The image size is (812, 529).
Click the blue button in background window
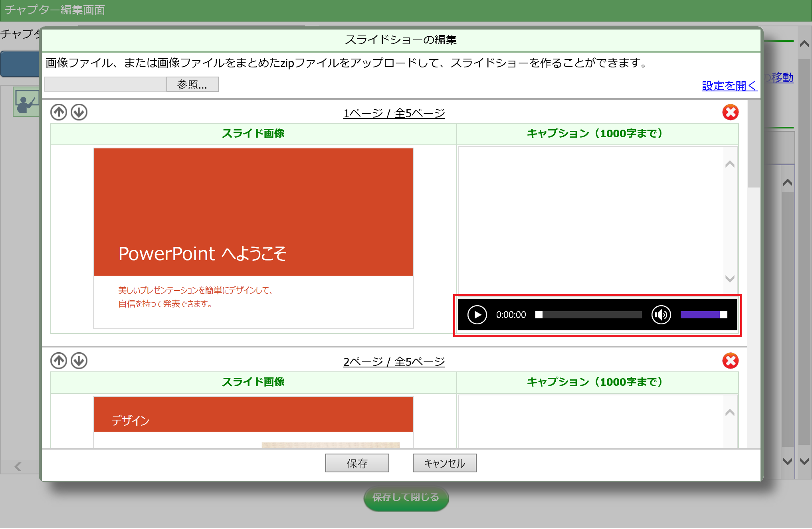tap(20, 64)
